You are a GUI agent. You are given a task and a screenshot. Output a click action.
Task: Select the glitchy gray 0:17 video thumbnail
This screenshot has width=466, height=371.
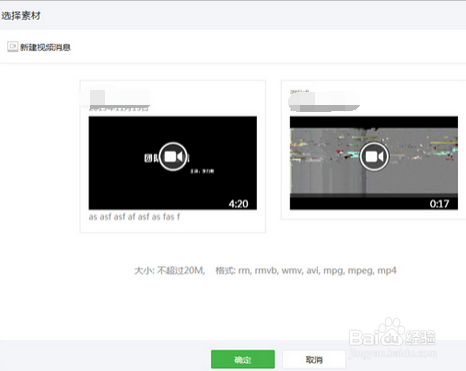pos(374,163)
